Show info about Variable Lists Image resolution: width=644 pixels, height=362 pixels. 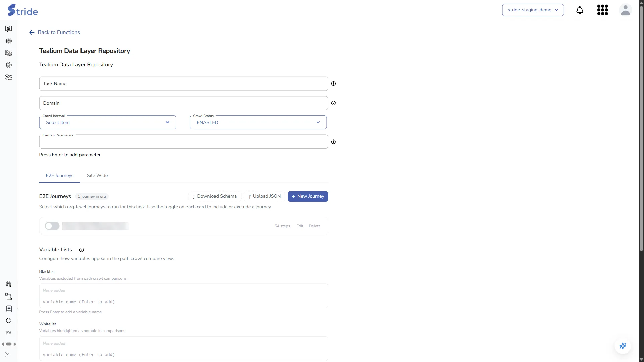pyautogui.click(x=82, y=250)
